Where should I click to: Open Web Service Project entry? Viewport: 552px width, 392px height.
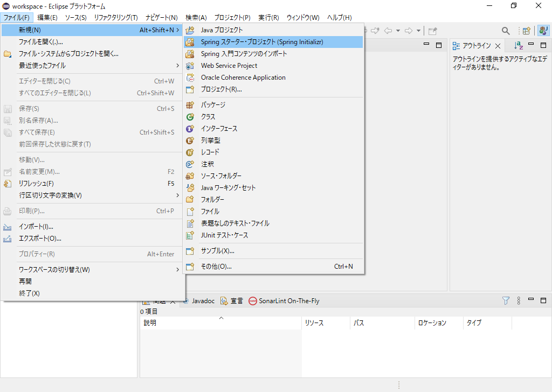(273, 66)
